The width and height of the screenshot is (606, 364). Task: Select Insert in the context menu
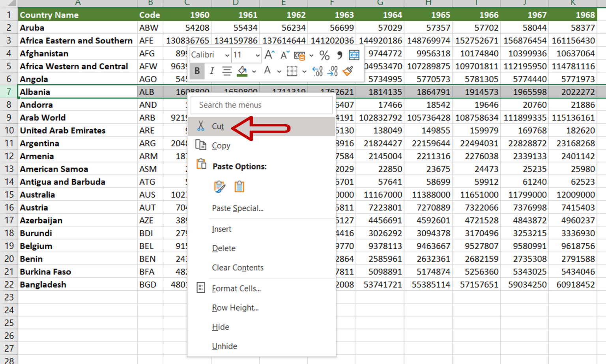click(262, 229)
